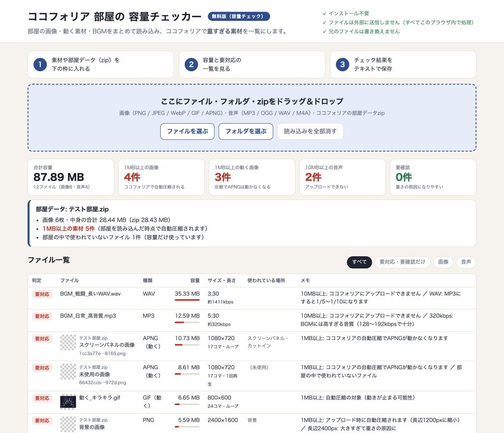Click the スクリーンパネル・カットイン location text

[x=267, y=342]
